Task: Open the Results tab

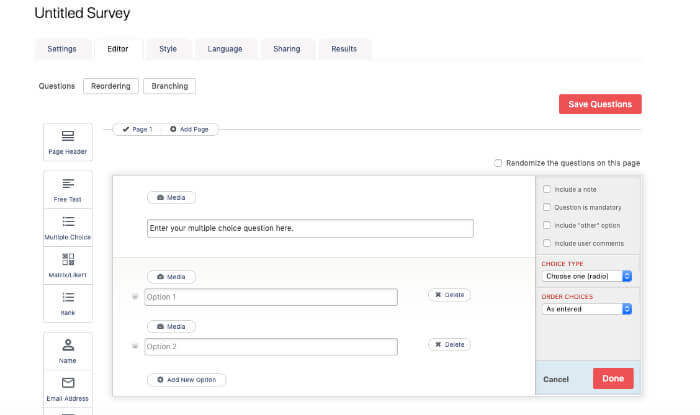Action: [x=344, y=48]
